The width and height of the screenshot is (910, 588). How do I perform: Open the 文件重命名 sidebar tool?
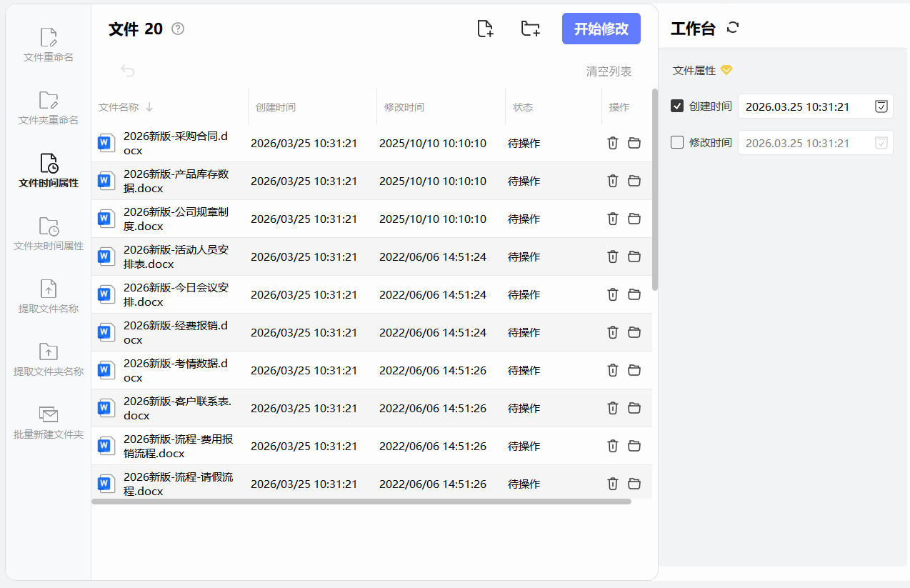49,44
